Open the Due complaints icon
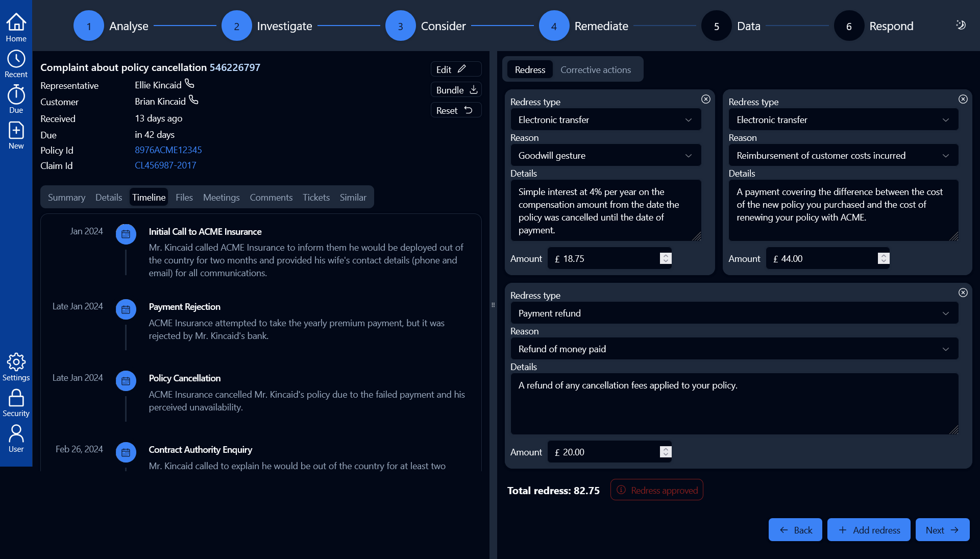This screenshot has width=980, height=559. coord(16,94)
